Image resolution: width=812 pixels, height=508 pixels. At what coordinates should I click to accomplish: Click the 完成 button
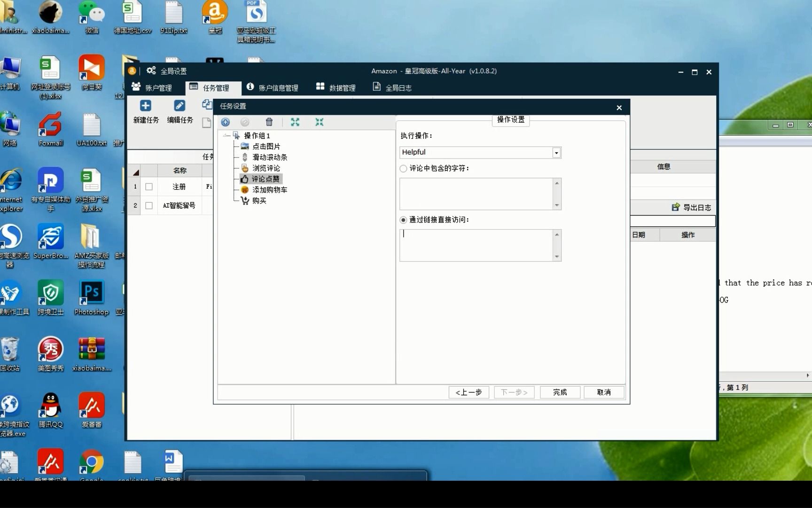coord(560,392)
